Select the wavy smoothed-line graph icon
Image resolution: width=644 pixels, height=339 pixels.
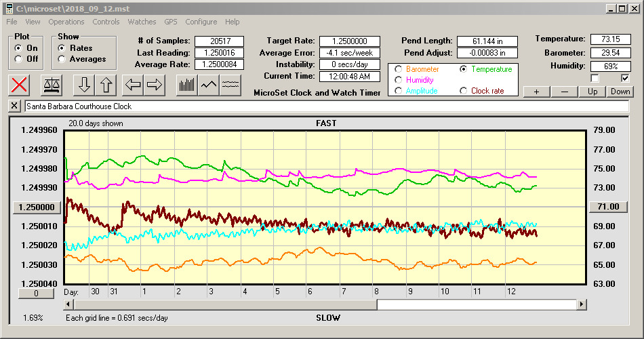coord(230,85)
